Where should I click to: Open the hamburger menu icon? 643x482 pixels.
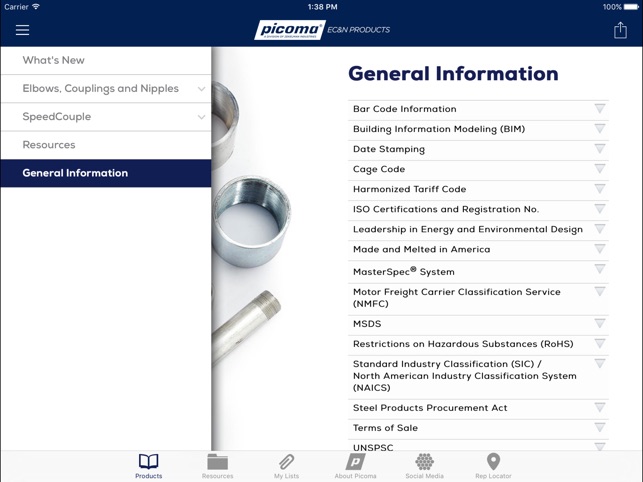point(22,30)
